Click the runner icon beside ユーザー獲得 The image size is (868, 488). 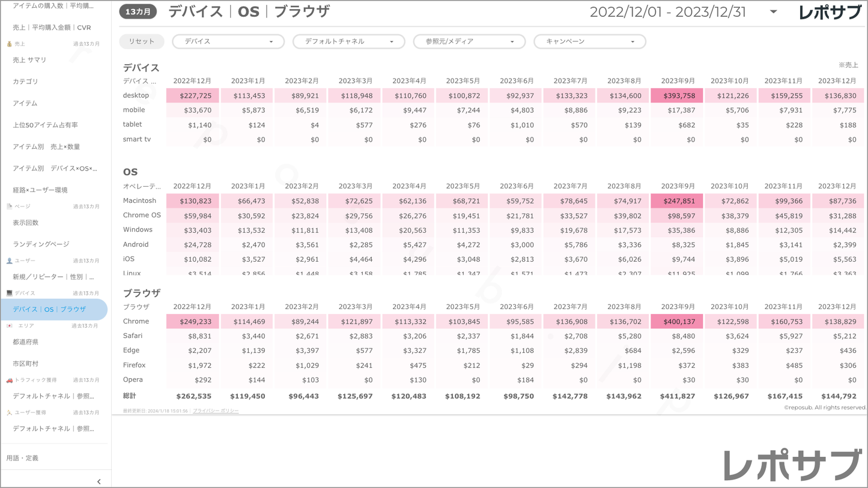9,413
